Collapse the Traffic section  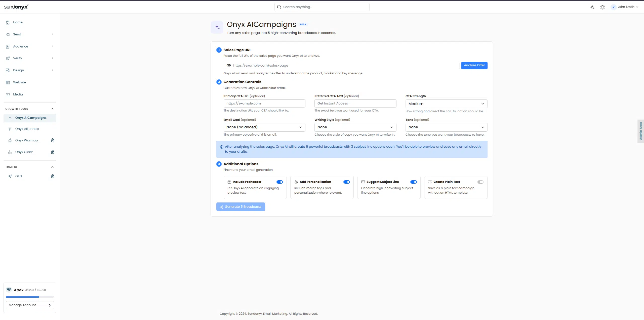(52, 167)
